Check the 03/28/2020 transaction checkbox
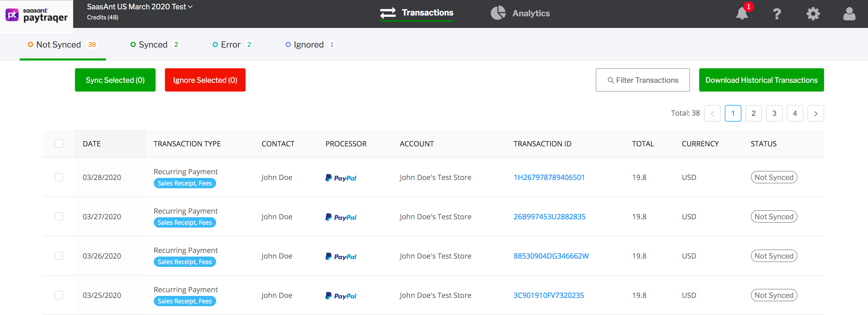The width and height of the screenshot is (868, 315). click(59, 177)
